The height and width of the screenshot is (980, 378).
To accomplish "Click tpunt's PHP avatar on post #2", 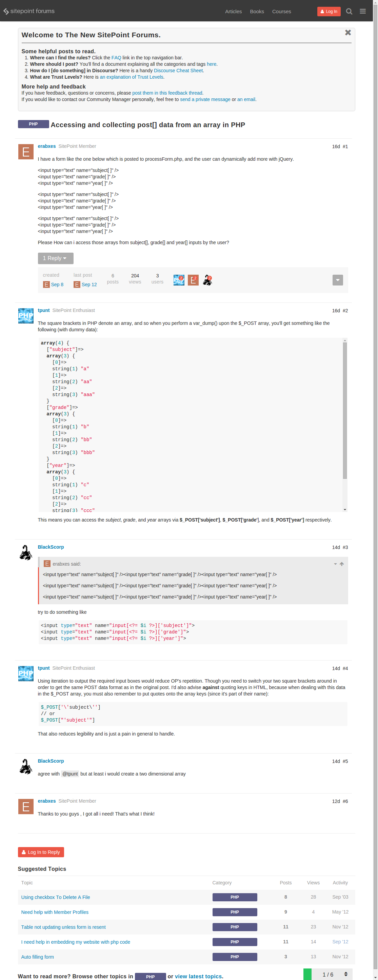I will pyautogui.click(x=26, y=316).
